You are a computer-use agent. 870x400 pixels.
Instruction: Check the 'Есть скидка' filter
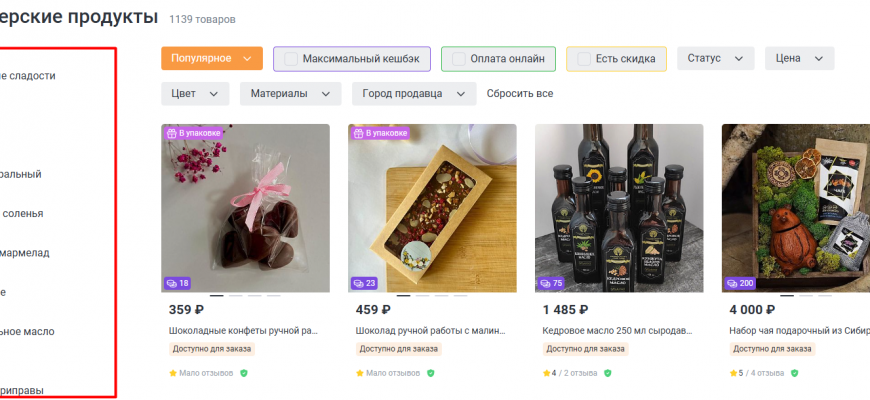pos(584,59)
